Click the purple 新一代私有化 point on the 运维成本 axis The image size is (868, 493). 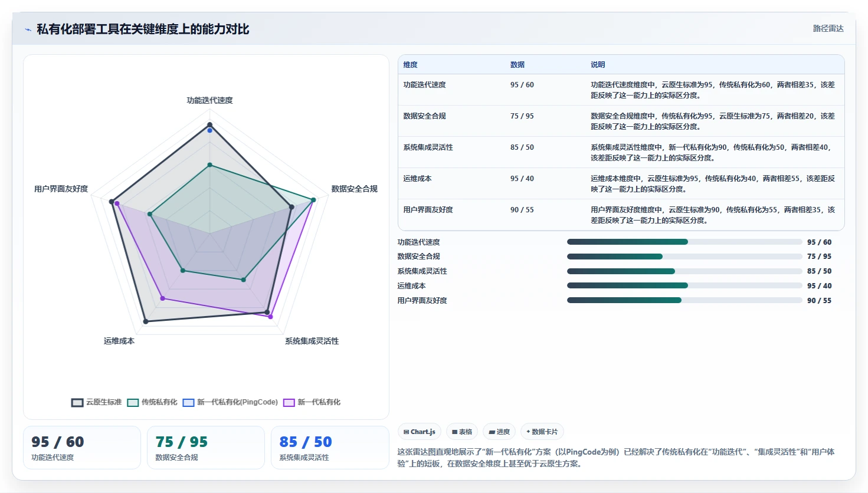click(163, 298)
